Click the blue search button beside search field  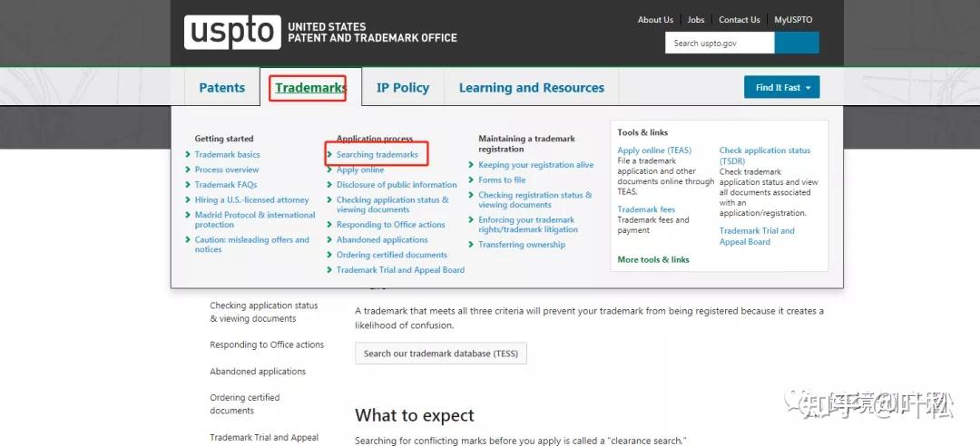click(797, 44)
